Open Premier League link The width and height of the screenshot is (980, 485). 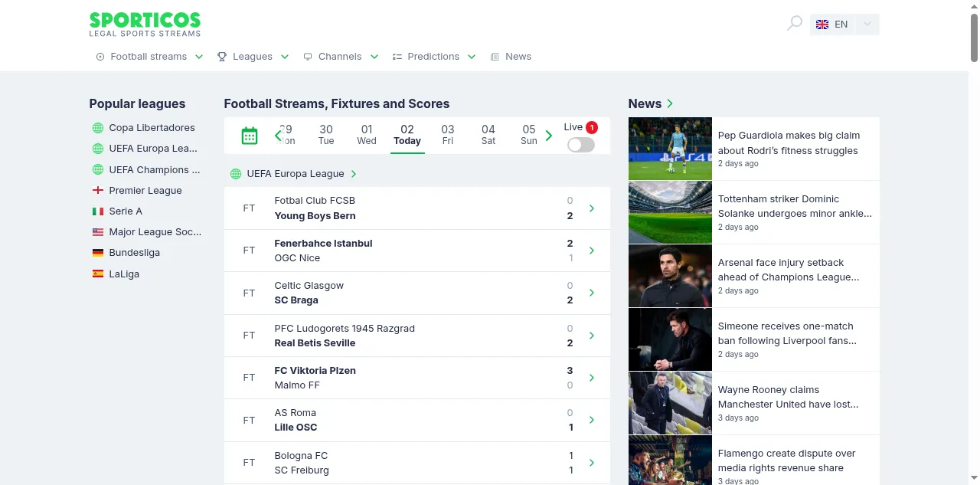pyautogui.click(x=145, y=191)
